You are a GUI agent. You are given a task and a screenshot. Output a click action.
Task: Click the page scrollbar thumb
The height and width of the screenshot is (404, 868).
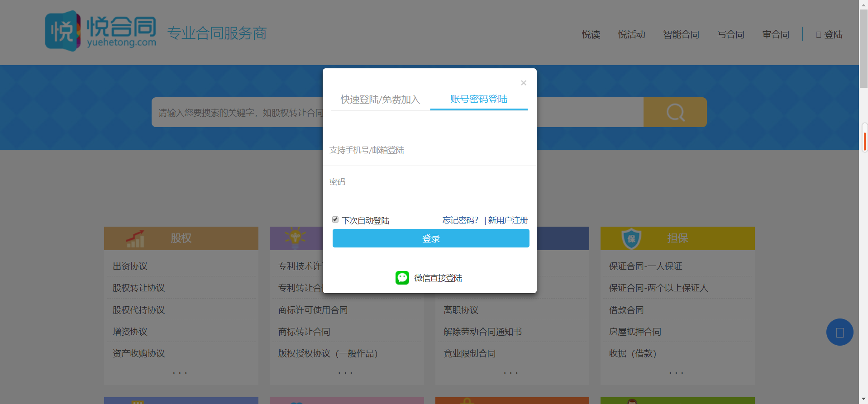pyautogui.click(x=863, y=48)
